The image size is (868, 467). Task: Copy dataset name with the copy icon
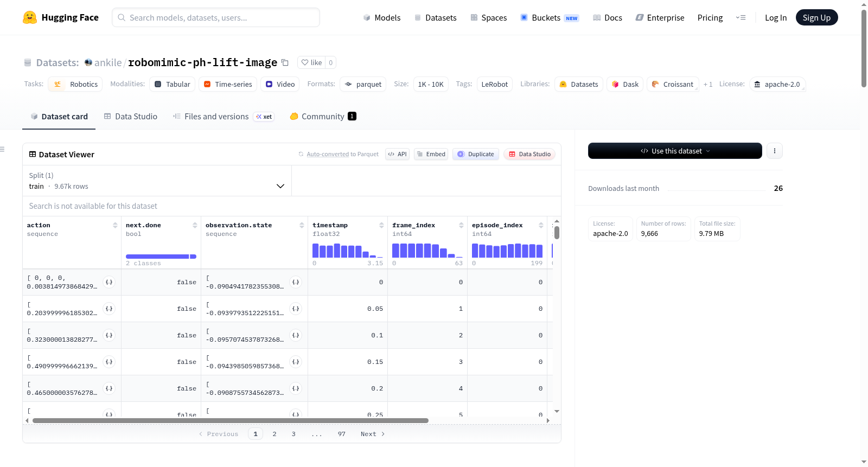(285, 62)
